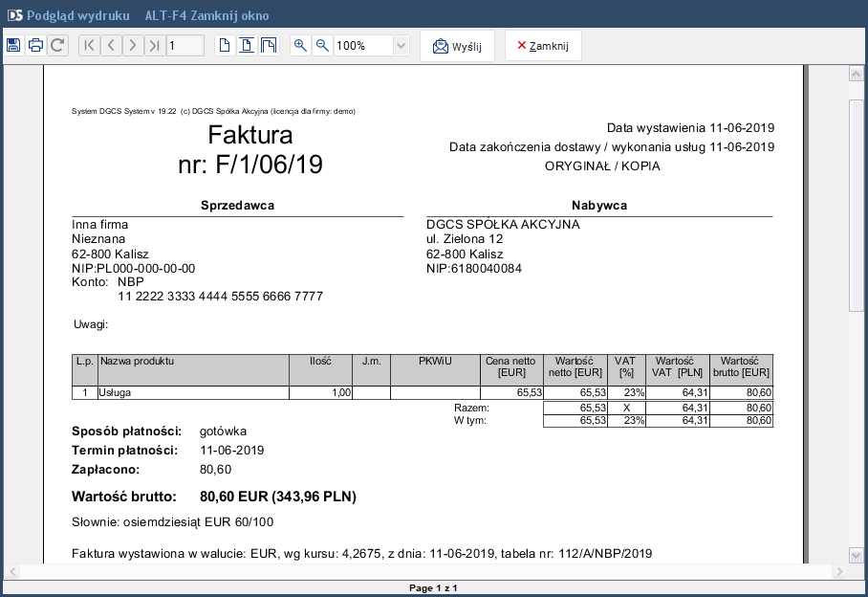Click the vertical scrollbar thumb
The image size is (868, 597).
[856, 205]
